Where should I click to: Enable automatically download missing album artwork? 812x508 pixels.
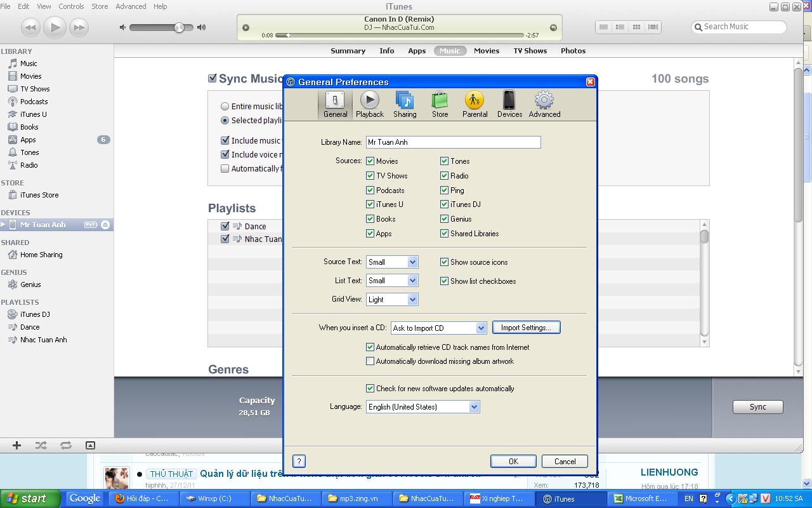tap(370, 361)
